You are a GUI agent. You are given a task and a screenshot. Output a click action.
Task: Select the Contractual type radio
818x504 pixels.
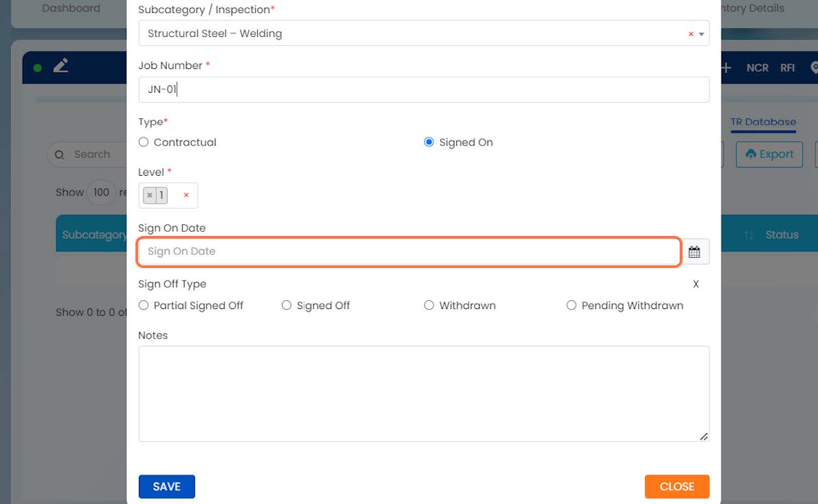pos(144,142)
